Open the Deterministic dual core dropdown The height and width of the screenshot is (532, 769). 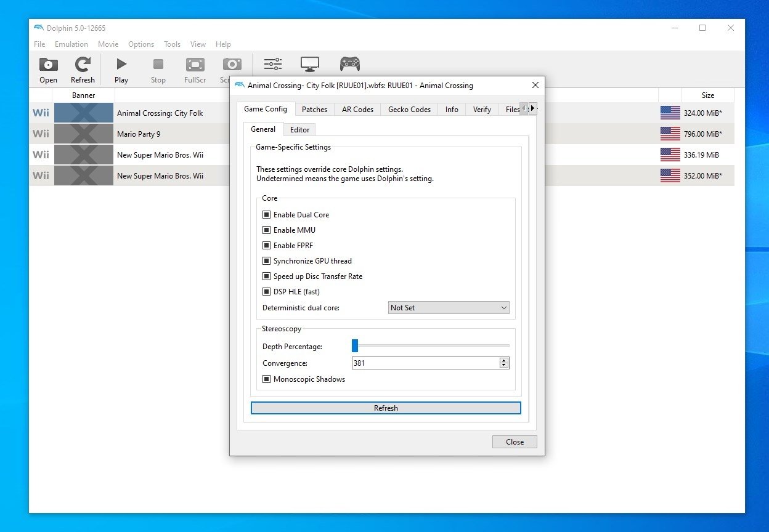click(x=449, y=307)
